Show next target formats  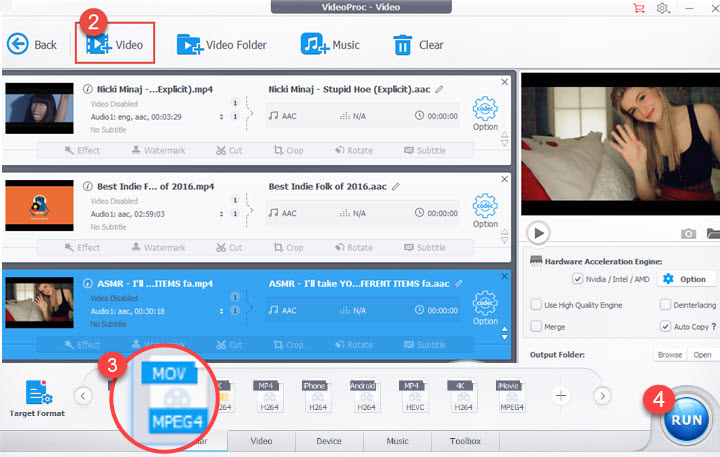click(602, 395)
